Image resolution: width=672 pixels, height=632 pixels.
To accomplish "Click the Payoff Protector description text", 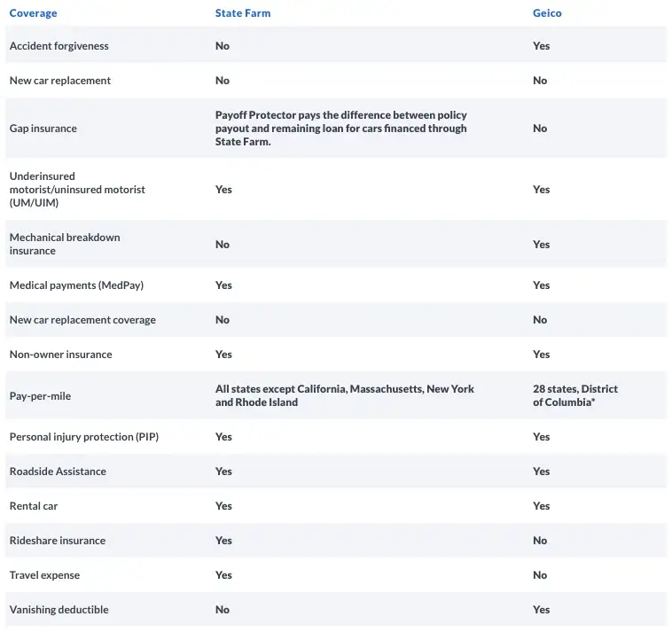I will [x=341, y=129].
